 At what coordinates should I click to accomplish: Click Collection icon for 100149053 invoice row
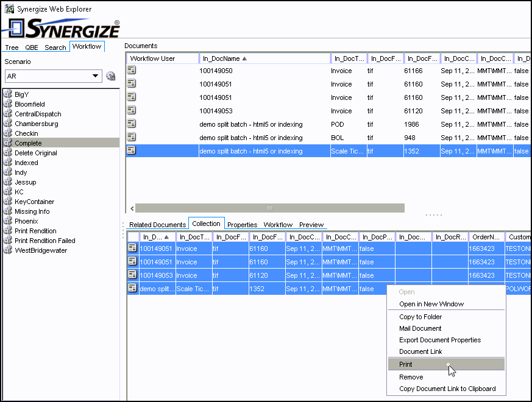[x=132, y=275]
